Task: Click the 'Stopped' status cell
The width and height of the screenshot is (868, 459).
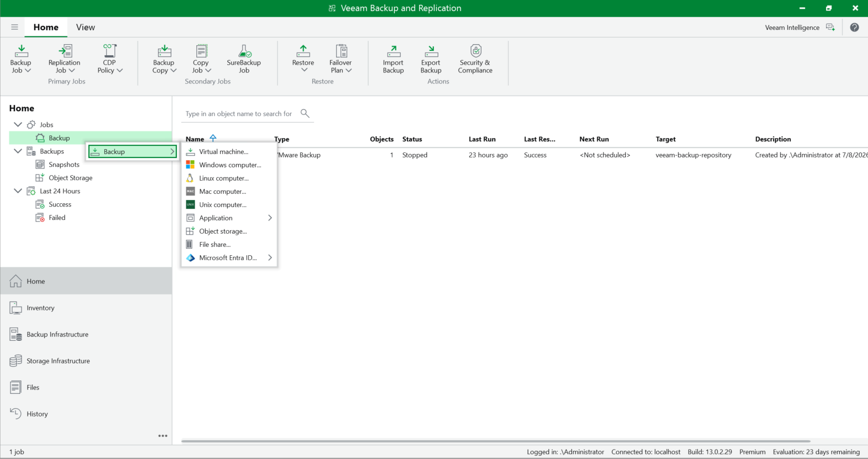Action: coord(415,155)
